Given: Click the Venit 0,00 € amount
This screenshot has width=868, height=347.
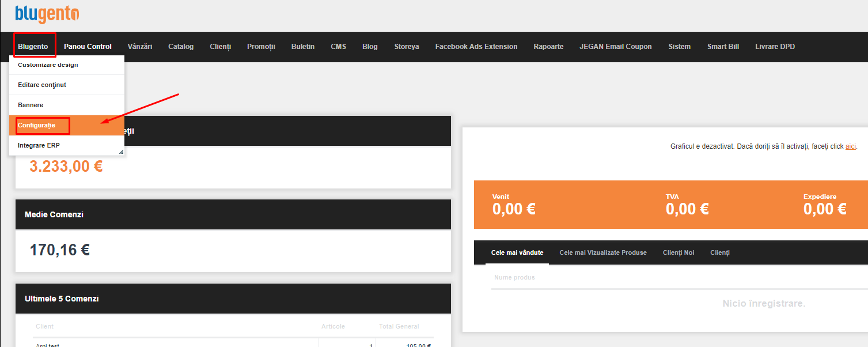Looking at the screenshot, I should pos(514,209).
